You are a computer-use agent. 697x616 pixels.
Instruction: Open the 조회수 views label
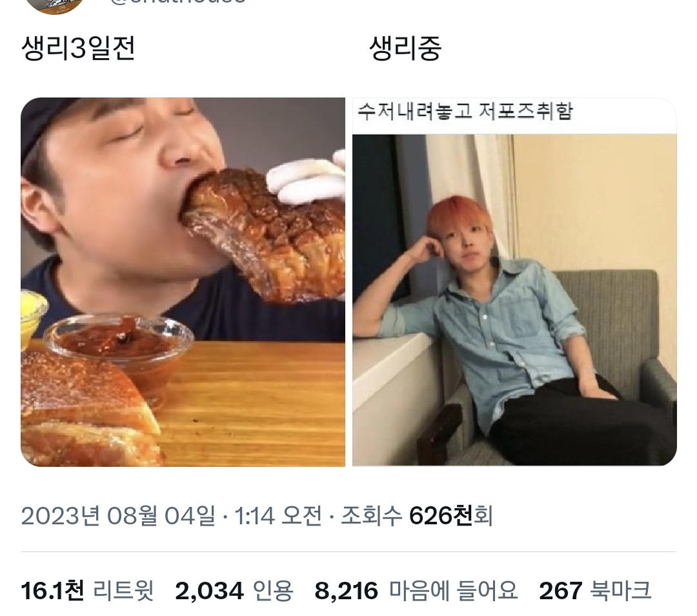[371, 516]
